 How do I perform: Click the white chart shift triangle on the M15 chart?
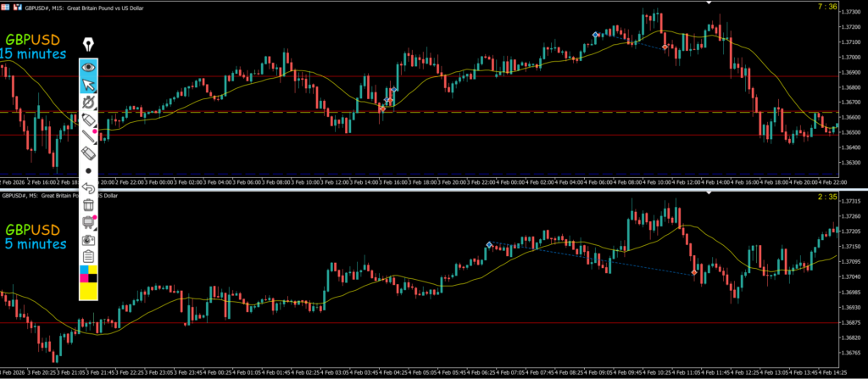click(708, 3)
